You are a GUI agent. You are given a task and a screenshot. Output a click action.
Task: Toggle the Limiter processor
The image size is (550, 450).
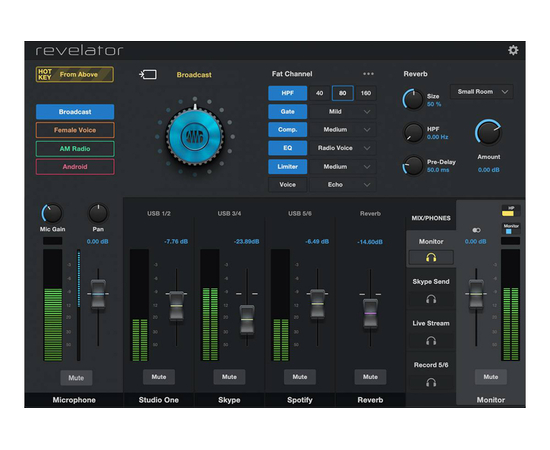288,167
